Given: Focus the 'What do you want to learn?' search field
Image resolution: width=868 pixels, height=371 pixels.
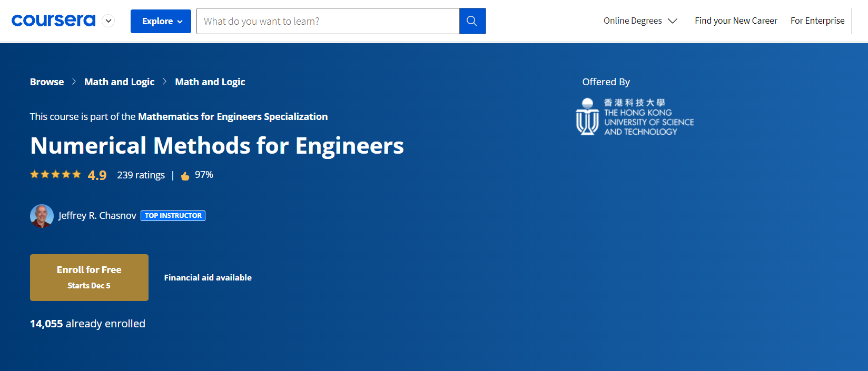Looking at the screenshot, I should pyautogui.click(x=328, y=21).
